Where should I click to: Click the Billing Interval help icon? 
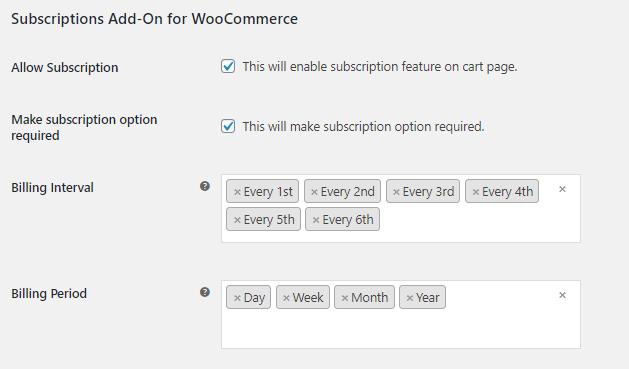click(x=205, y=186)
